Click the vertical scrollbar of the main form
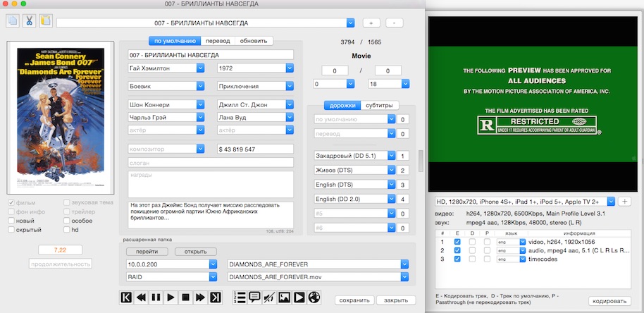Image resolution: width=644 pixels, height=313 pixels. pyautogui.click(x=420, y=161)
